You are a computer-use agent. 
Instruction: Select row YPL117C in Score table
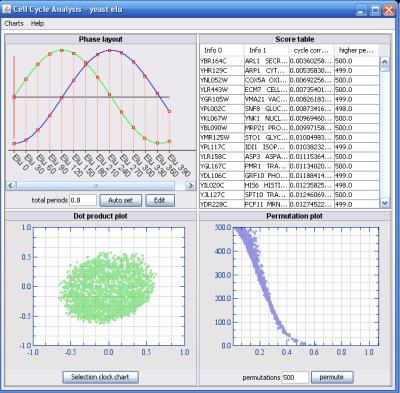289,147
